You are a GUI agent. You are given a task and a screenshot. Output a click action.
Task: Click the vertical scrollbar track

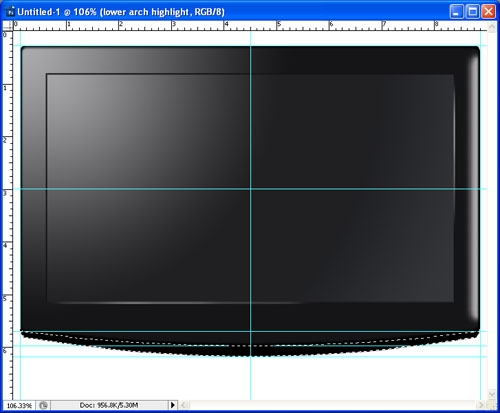[x=492, y=211]
